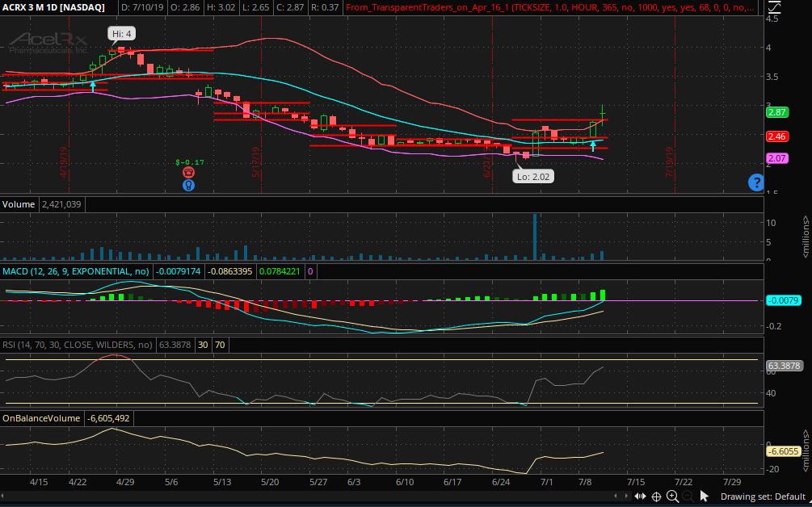The width and height of the screenshot is (812, 507).
Task: Click the 63.3878 RSI axis tag
Action: tap(784, 366)
